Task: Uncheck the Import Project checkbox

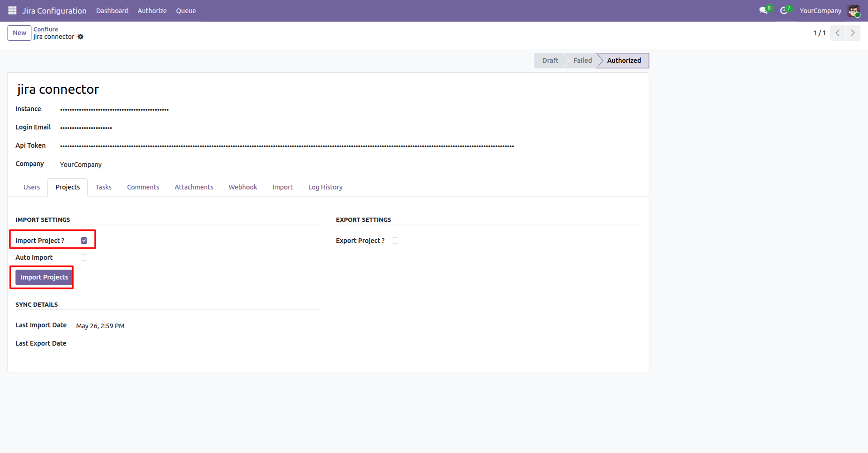Action: [84, 241]
